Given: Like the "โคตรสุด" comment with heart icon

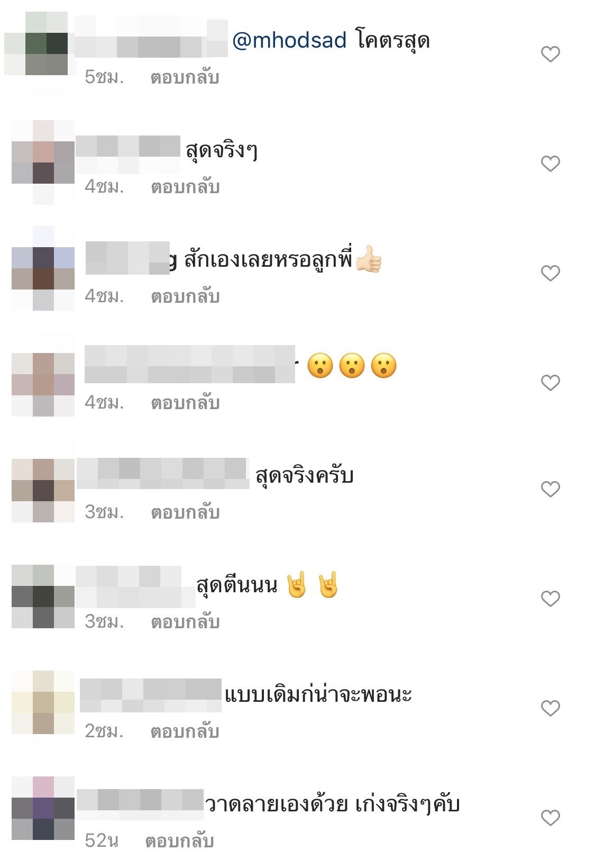Looking at the screenshot, I should pyautogui.click(x=550, y=54).
